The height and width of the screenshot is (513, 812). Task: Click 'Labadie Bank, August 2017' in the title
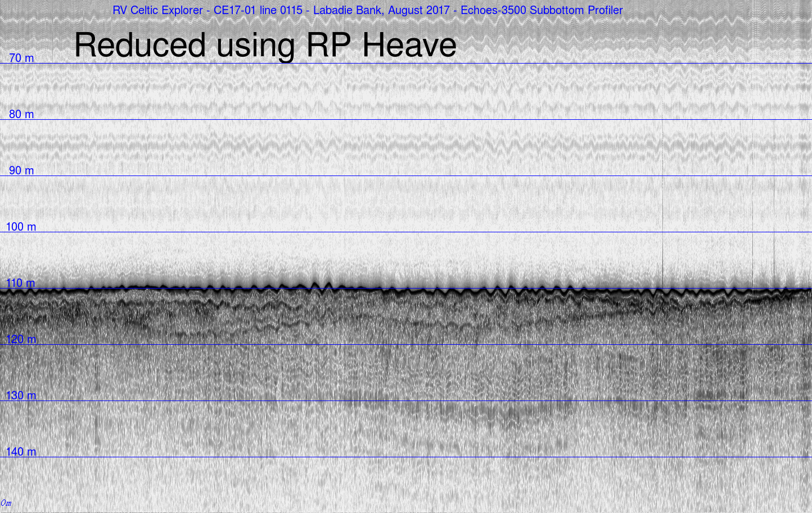[x=381, y=10]
